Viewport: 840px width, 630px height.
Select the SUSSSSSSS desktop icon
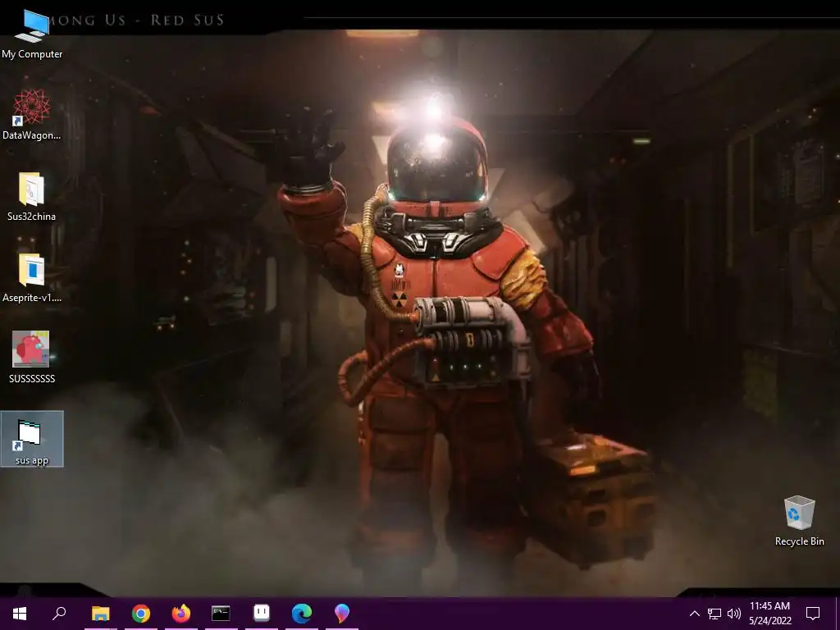32,357
